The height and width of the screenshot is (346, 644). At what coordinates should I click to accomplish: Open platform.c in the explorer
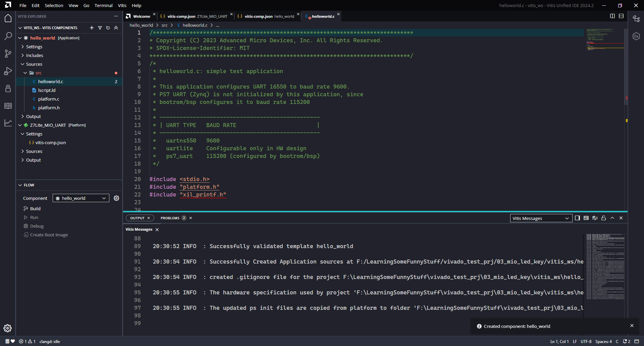pyautogui.click(x=49, y=99)
